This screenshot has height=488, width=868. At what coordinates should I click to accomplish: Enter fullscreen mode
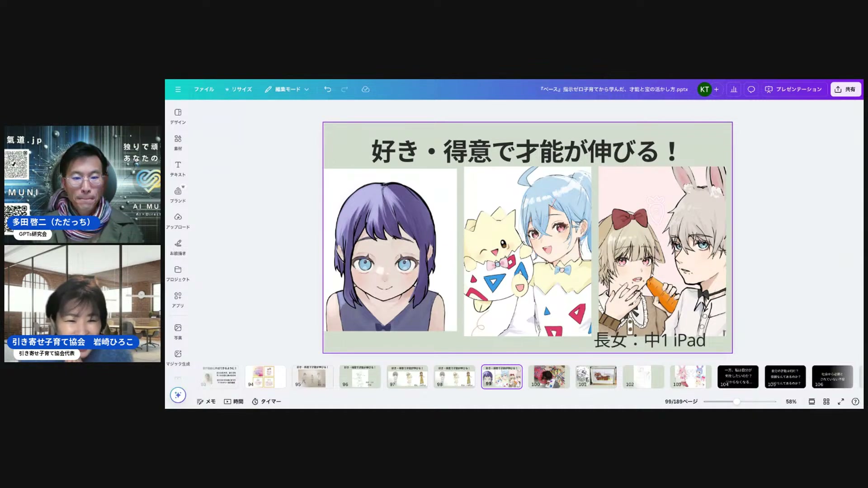coord(841,401)
